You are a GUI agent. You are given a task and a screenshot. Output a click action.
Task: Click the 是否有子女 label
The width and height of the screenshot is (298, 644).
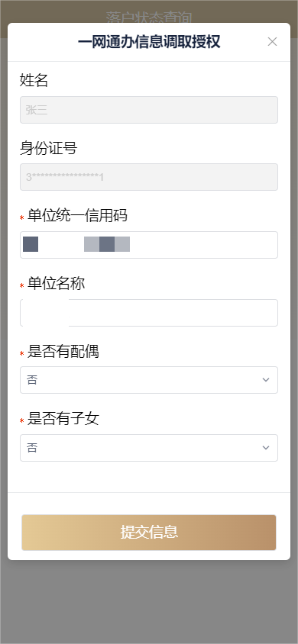tap(63, 419)
